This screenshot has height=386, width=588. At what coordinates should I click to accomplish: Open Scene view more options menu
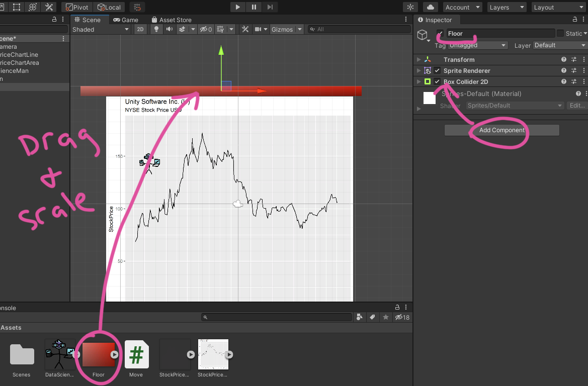tap(406, 20)
